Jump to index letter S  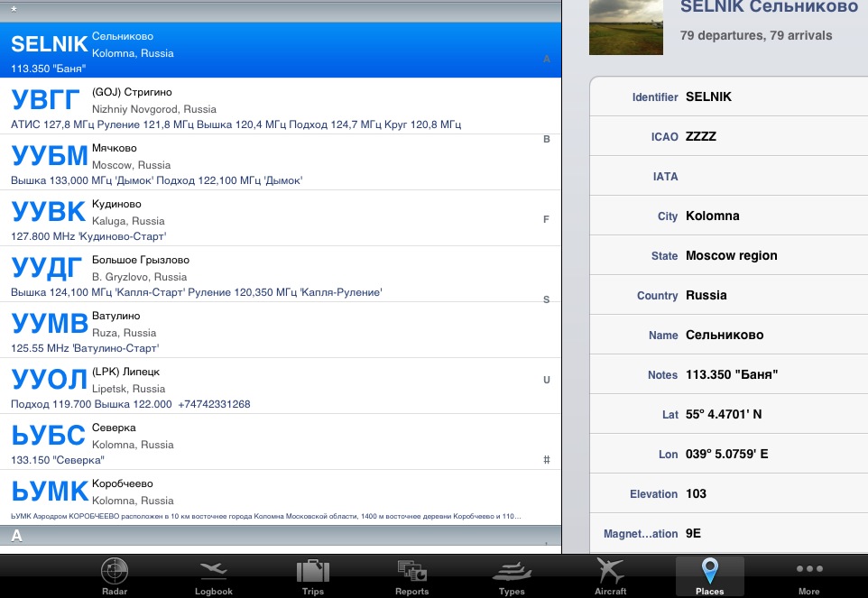pyautogui.click(x=546, y=299)
